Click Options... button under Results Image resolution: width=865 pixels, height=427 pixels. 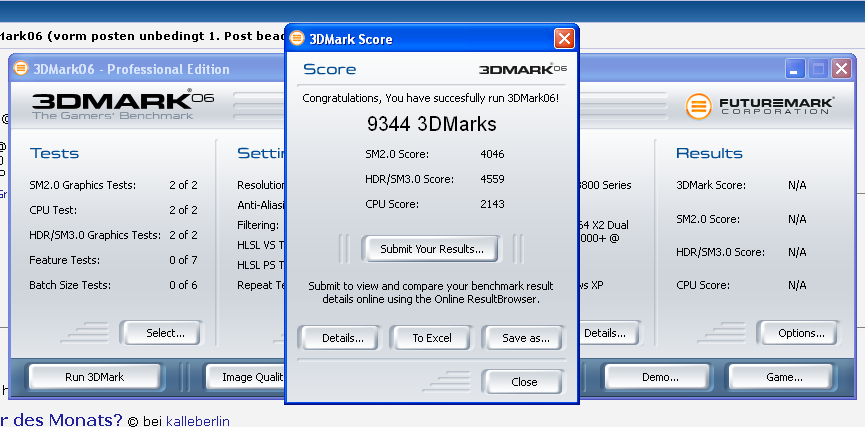pos(799,333)
